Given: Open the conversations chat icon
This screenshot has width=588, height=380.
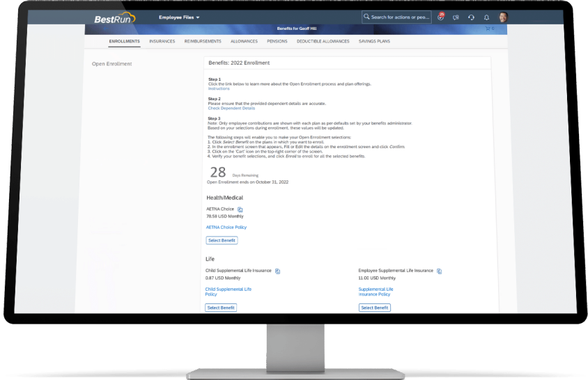Looking at the screenshot, I should click(x=456, y=17).
